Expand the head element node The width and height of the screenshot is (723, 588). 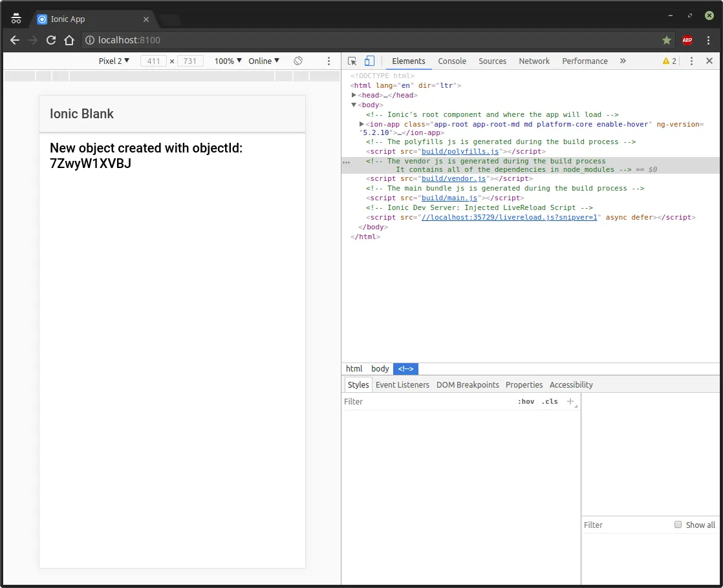(x=354, y=95)
